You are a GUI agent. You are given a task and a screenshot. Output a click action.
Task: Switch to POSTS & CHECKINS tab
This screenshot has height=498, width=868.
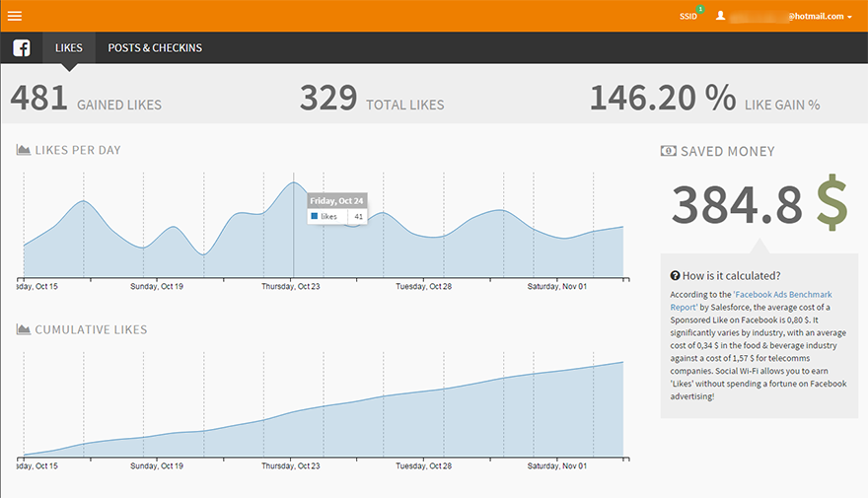tap(155, 48)
